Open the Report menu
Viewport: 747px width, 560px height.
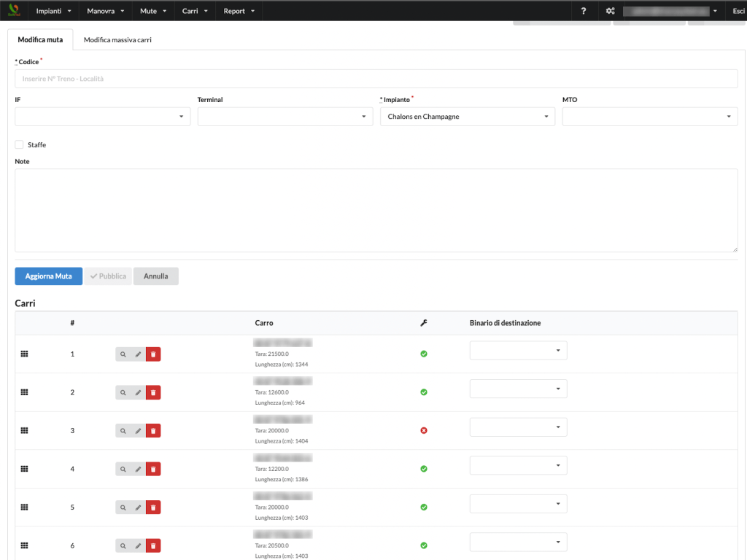pyautogui.click(x=239, y=11)
